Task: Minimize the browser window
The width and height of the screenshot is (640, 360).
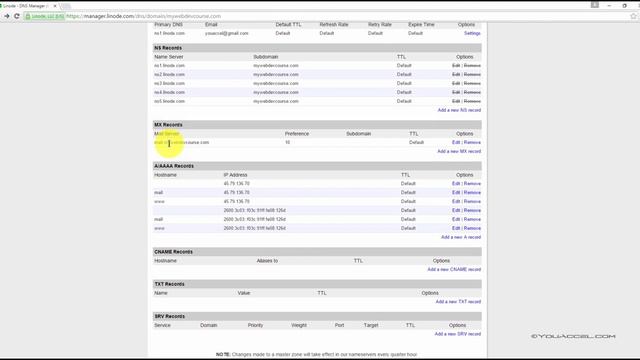Action: (609, 6)
